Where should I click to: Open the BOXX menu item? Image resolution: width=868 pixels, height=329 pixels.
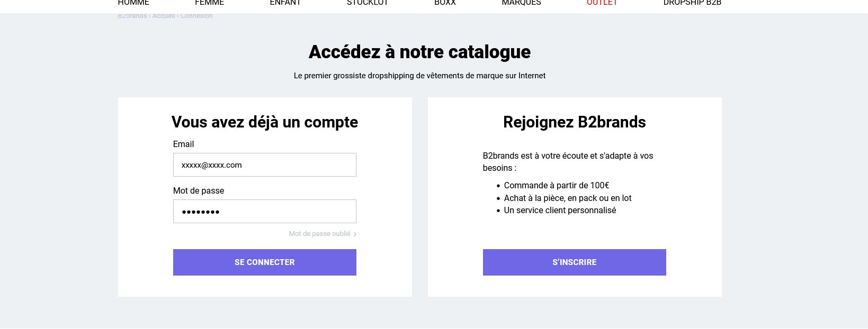tap(445, 3)
